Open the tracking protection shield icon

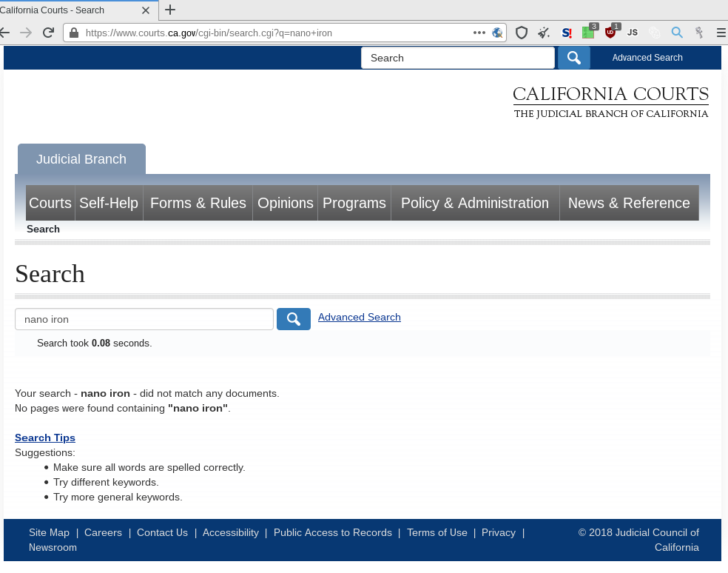(522, 33)
